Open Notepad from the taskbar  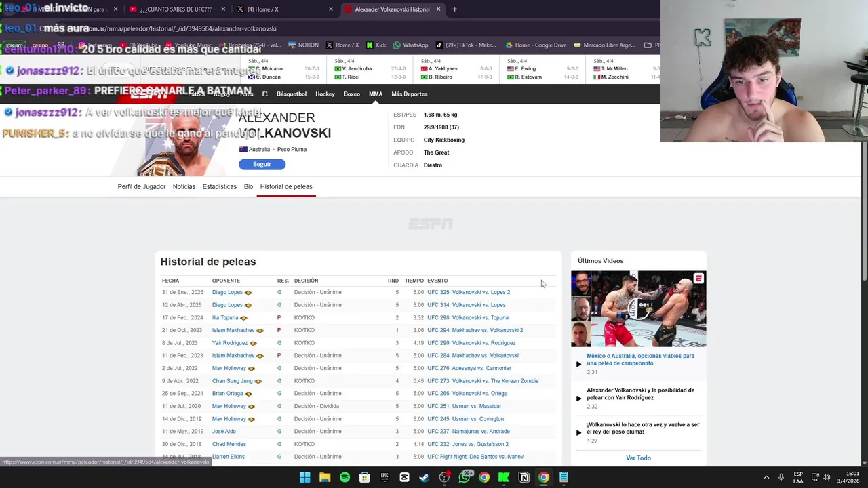click(564, 477)
